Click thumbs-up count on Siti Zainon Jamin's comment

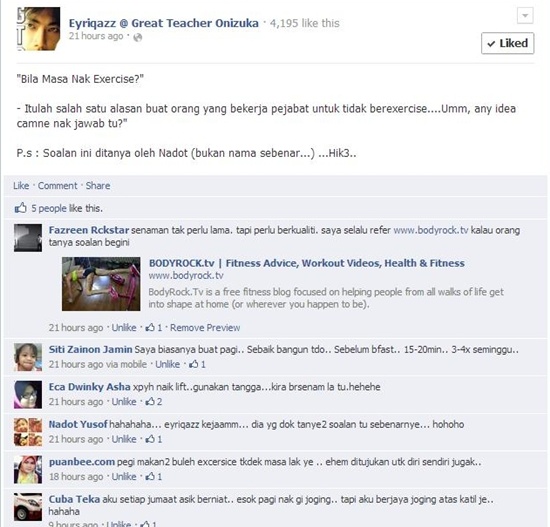click(197, 365)
